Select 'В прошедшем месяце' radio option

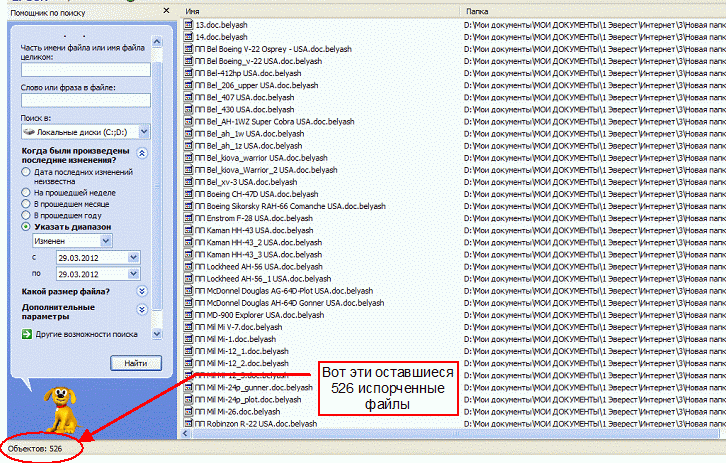click(26, 203)
